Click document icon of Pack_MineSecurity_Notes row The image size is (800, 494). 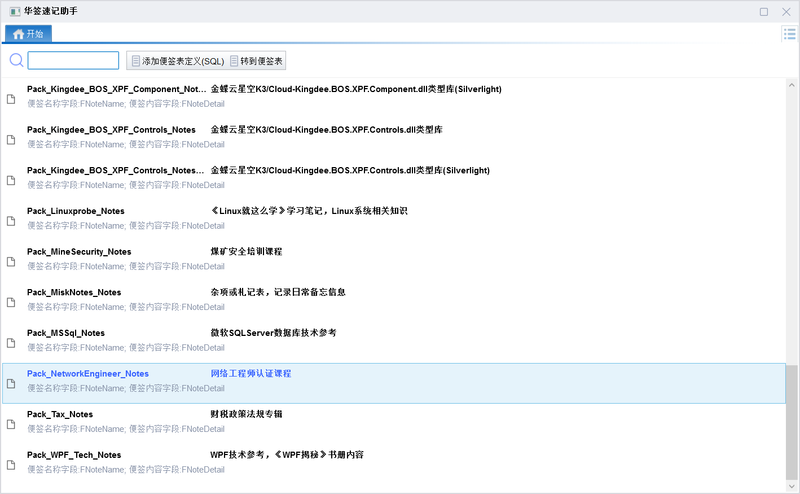coord(11,262)
